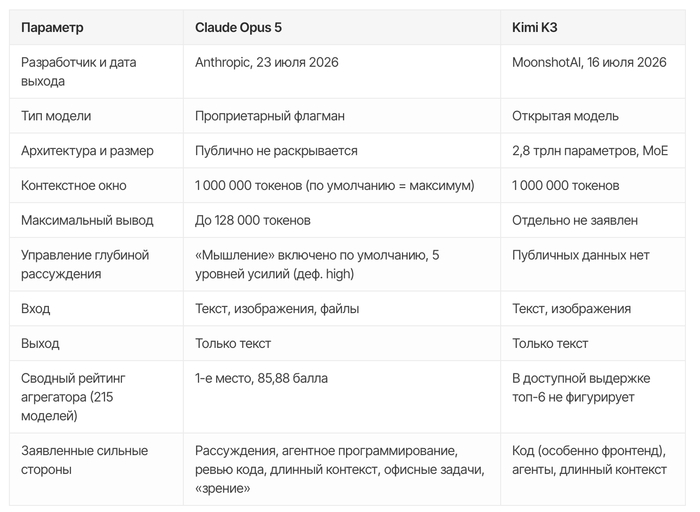Click the 'Контекстное окно' row label
The width and height of the screenshot is (700, 512).
pos(74,186)
